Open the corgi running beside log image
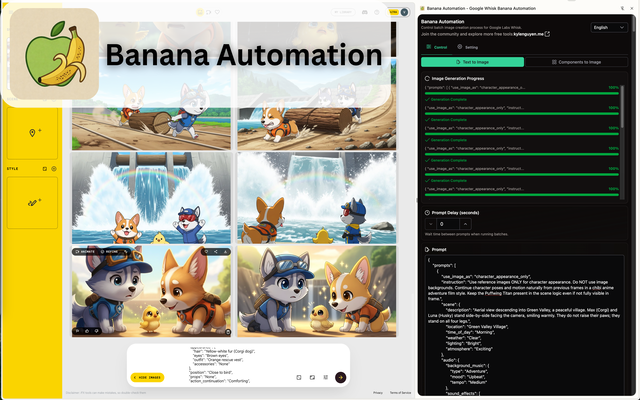This screenshot has width=640, height=400. point(317,104)
